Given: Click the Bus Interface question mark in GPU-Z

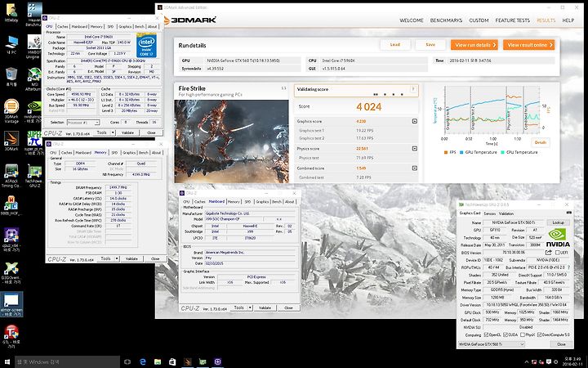Looking at the screenshot, I should (568, 267).
